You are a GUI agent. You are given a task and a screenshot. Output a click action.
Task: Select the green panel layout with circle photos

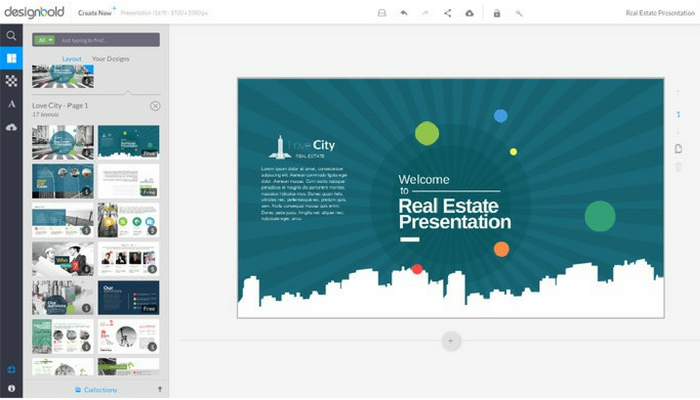point(63,337)
